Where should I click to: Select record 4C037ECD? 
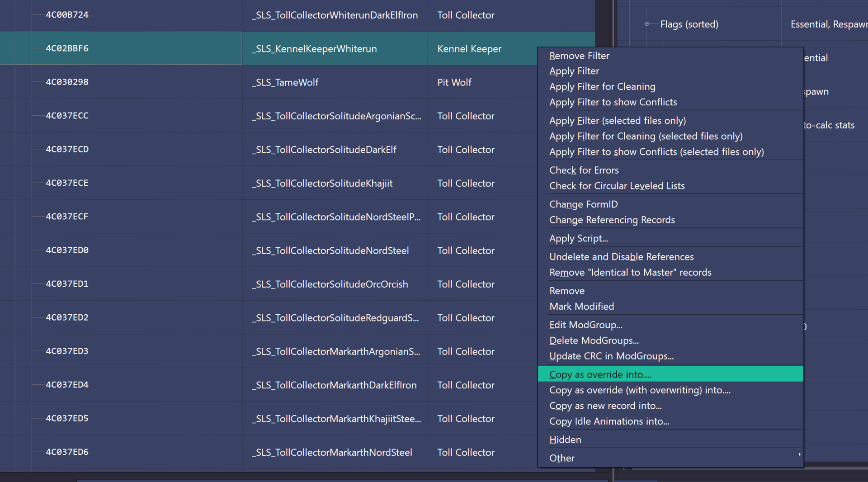coord(67,149)
